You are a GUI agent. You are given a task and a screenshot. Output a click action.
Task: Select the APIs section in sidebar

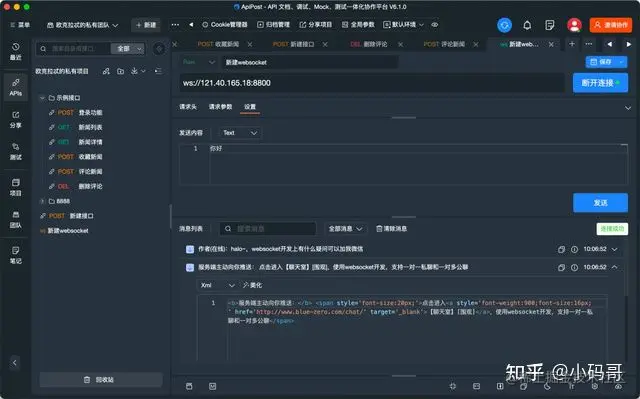[16, 86]
